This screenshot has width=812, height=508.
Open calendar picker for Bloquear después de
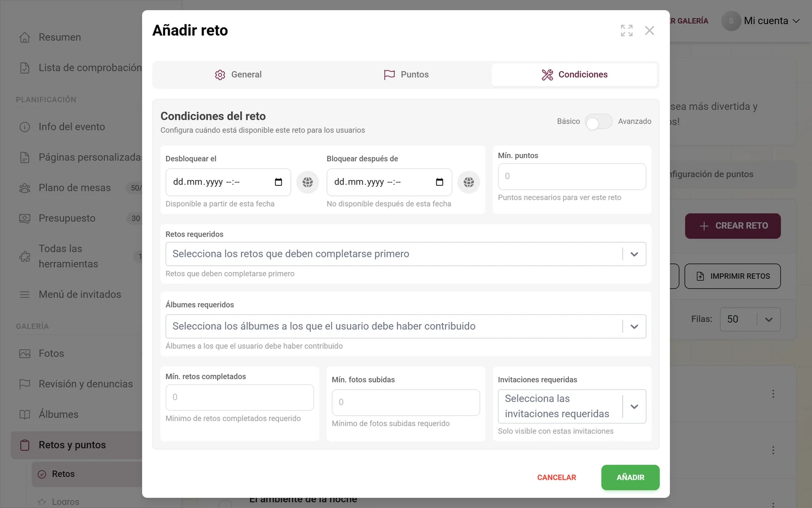click(439, 182)
